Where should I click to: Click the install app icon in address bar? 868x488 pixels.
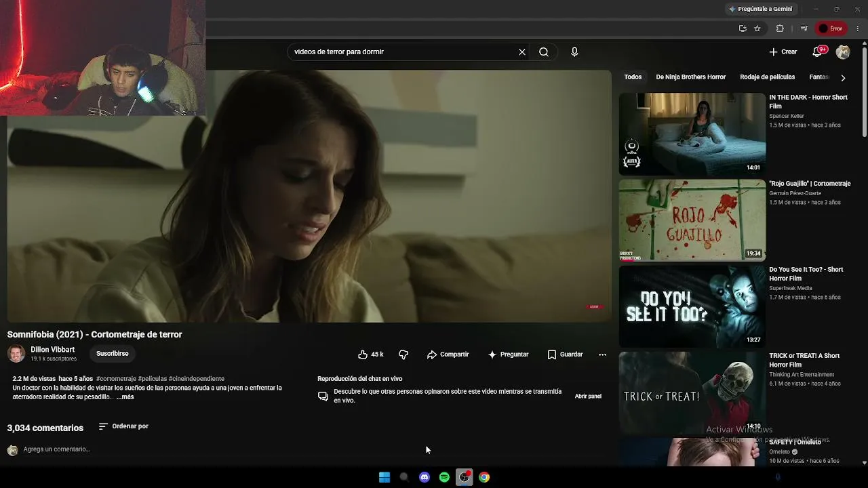click(743, 28)
